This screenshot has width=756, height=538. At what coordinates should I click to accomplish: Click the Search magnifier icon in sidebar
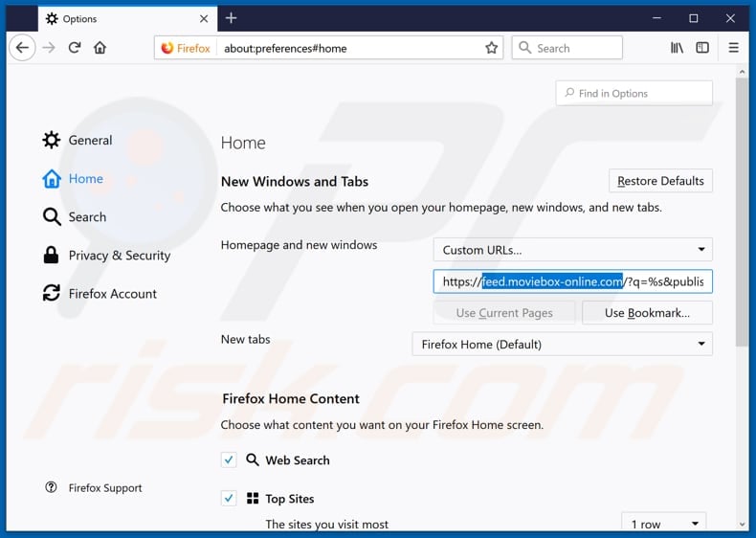[51, 216]
